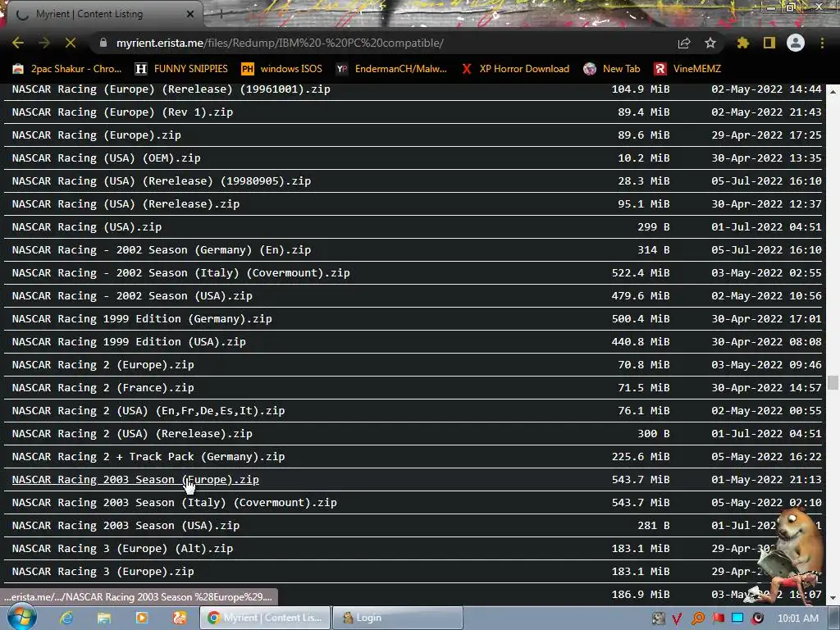Switch to the Login taskbar window
The width and height of the screenshot is (840, 630).
click(x=397, y=618)
